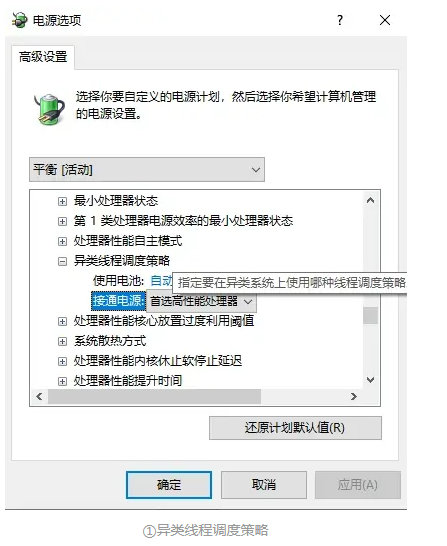Click the 取消 button
This screenshot has height=546, width=447.
point(264,485)
